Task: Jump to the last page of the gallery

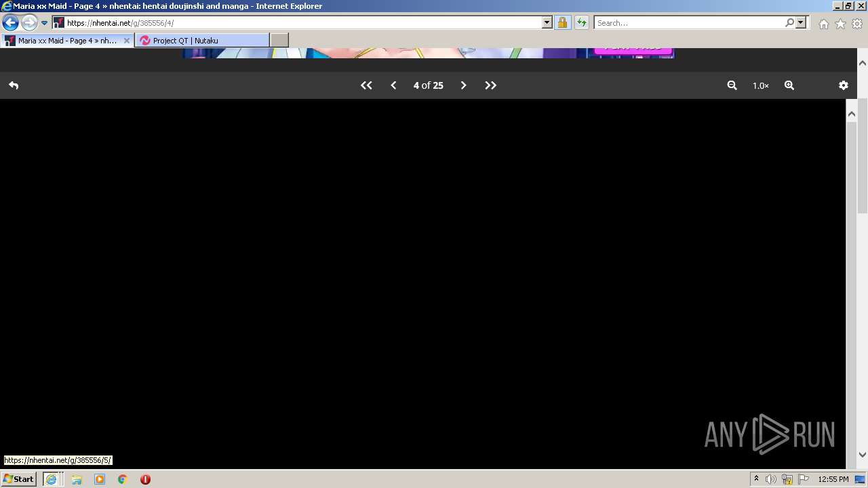Action: [490, 85]
